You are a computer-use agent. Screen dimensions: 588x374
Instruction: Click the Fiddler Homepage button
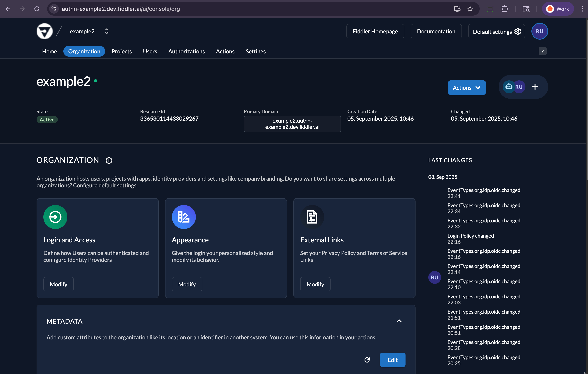(x=375, y=31)
